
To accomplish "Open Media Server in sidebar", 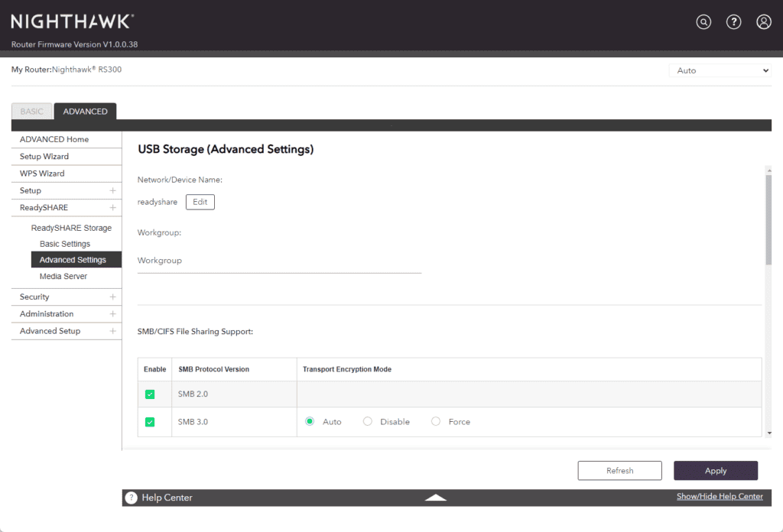I will coord(63,277).
